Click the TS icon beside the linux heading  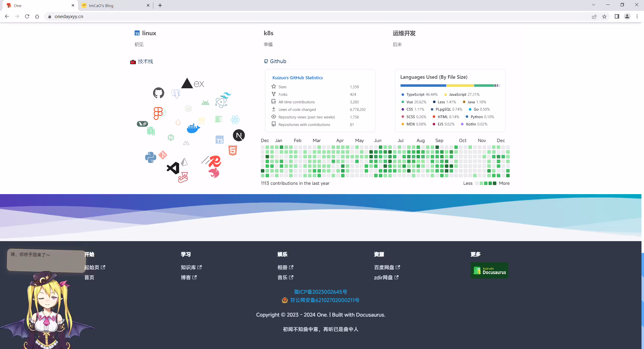coord(137,33)
